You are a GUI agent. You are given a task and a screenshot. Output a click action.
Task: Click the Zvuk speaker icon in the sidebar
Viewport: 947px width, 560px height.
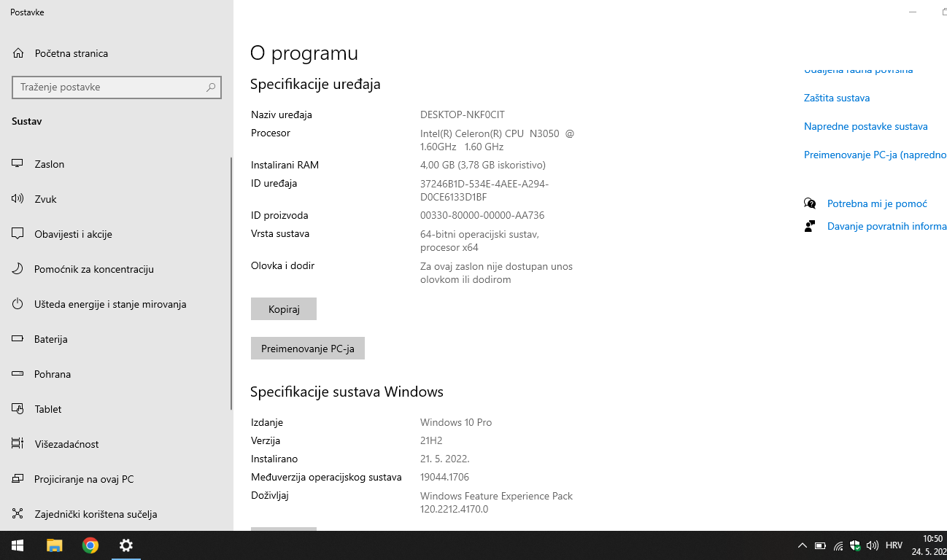18,199
